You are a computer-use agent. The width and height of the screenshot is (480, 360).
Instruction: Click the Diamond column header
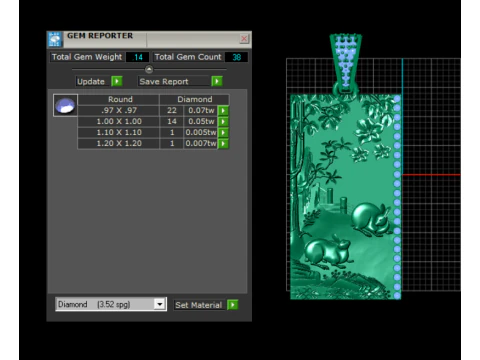195,99
